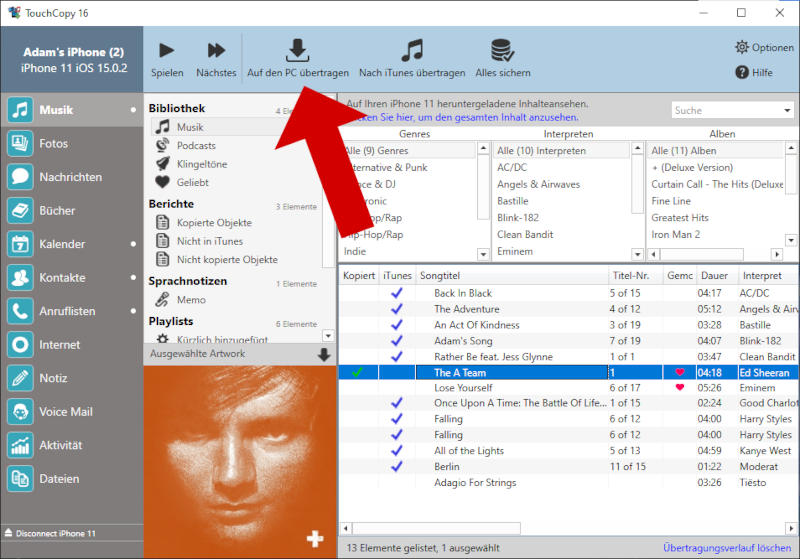Select AC/DC in the Interpreten list
Screen dimensions: 800x559
[x=512, y=167]
